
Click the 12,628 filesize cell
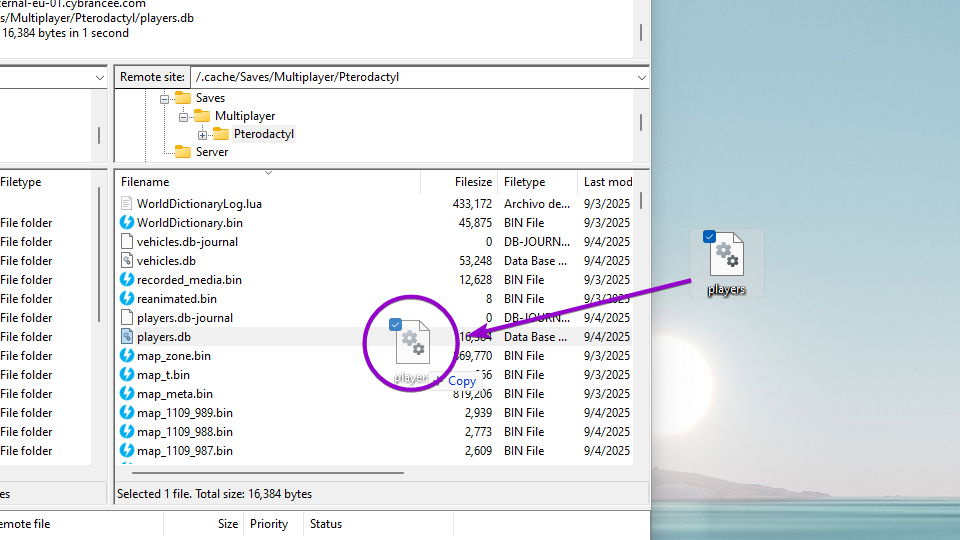[x=475, y=280]
